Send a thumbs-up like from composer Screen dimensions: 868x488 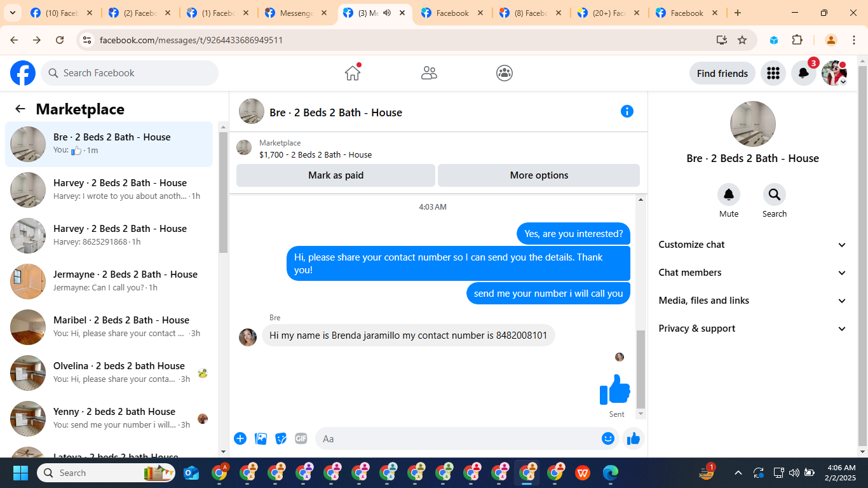(x=634, y=438)
